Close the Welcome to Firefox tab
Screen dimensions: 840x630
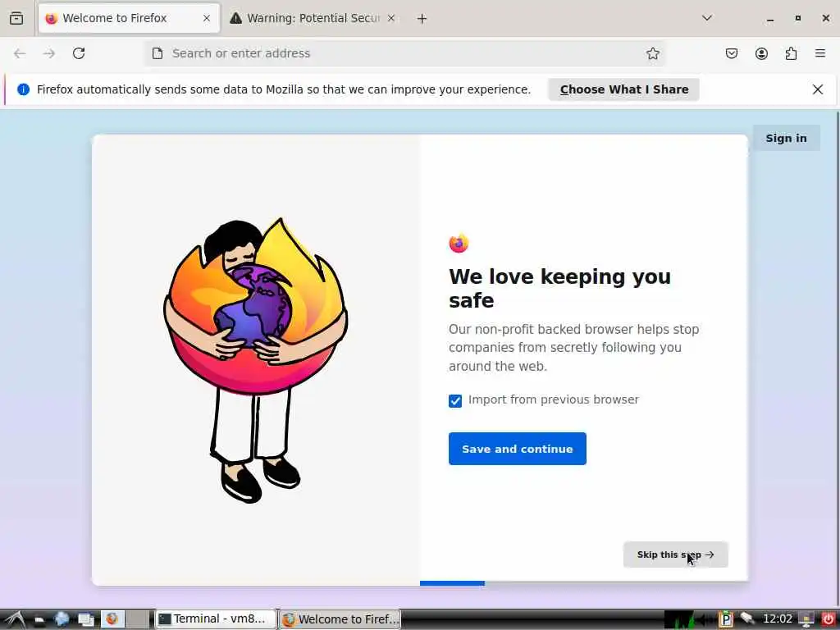tap(207, 18)
